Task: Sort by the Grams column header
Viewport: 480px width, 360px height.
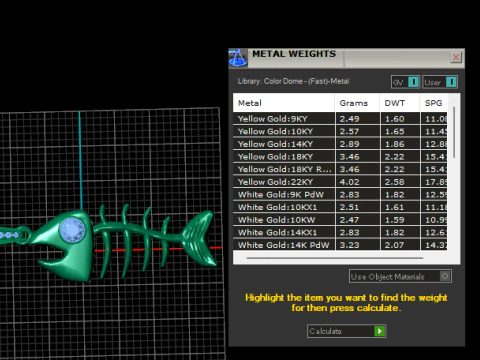Action: tap(357, 103)
